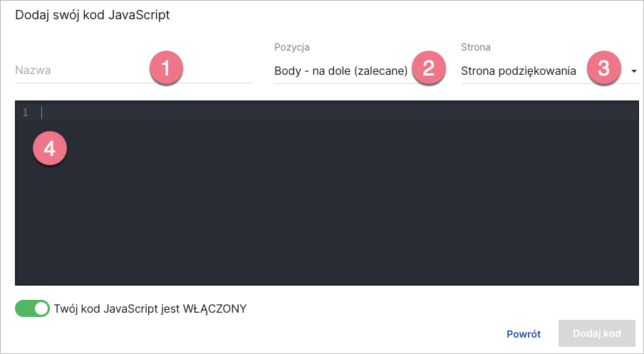Click the Pozycja field label
Viewport: 644px width, 354px height.
pos(292,48)
